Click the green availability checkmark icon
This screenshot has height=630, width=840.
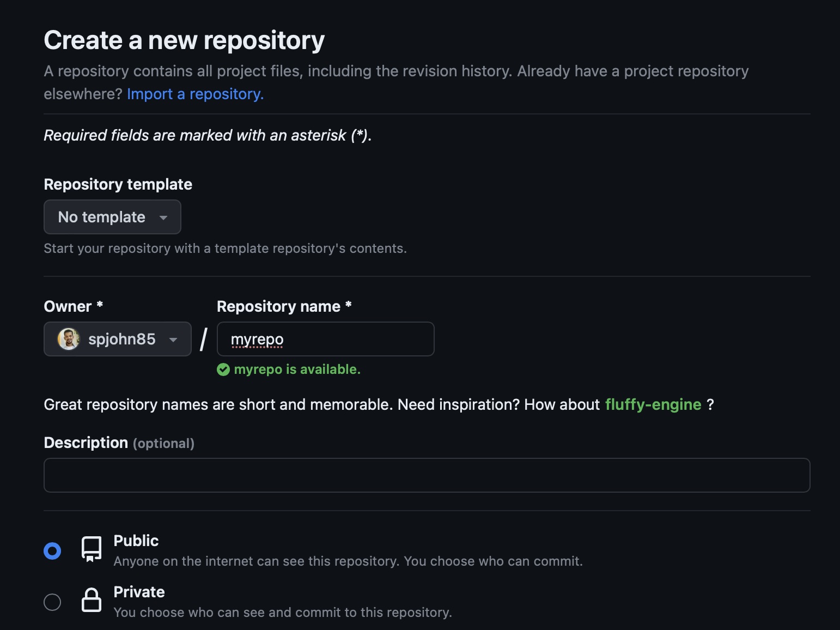(x=223, y=369)
